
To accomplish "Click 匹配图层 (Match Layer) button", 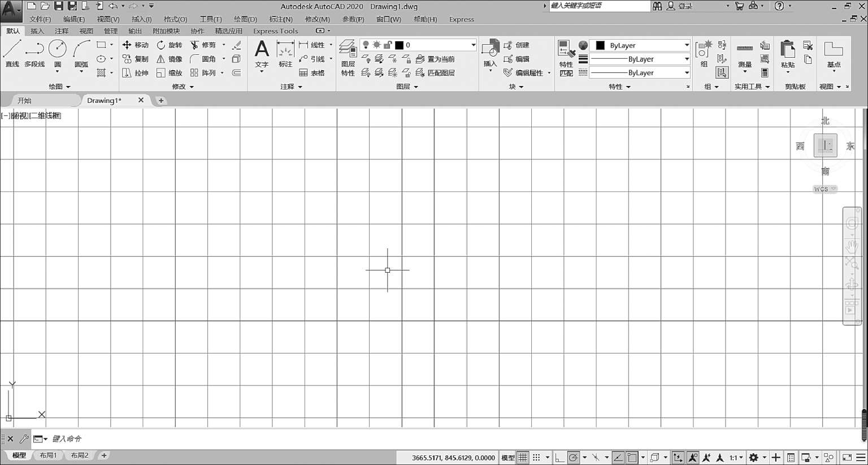I will 435,73.
